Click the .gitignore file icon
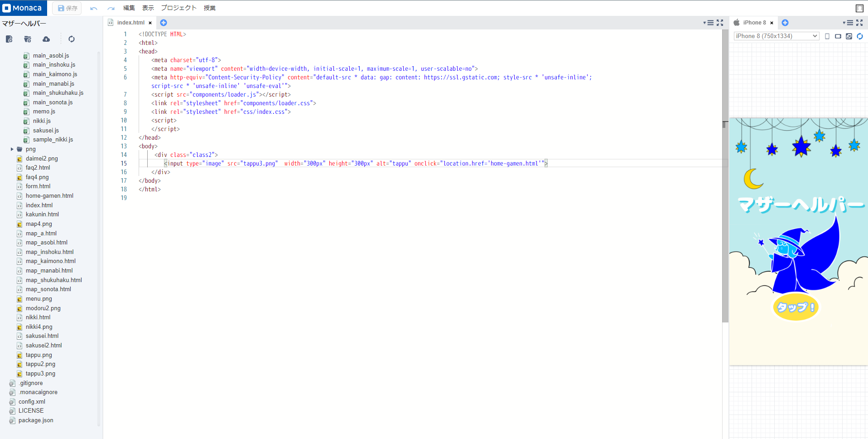 coord(12,383)
